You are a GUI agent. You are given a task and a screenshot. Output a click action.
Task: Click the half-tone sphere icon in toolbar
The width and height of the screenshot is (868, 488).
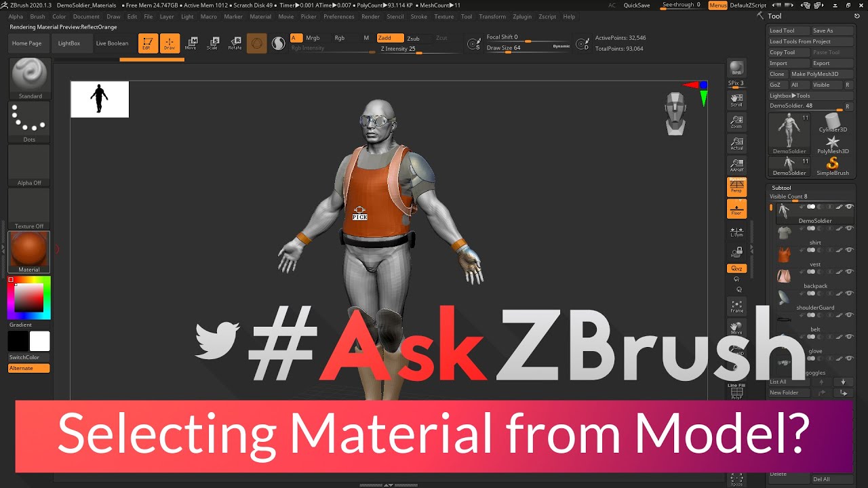pos(278,43)
